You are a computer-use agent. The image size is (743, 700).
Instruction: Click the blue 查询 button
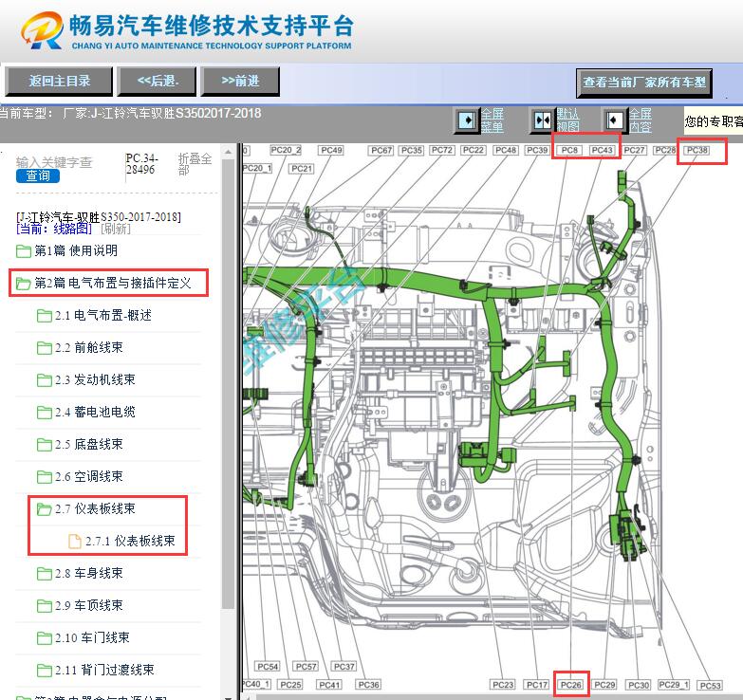pyautogui.click(x=38, y=175)
